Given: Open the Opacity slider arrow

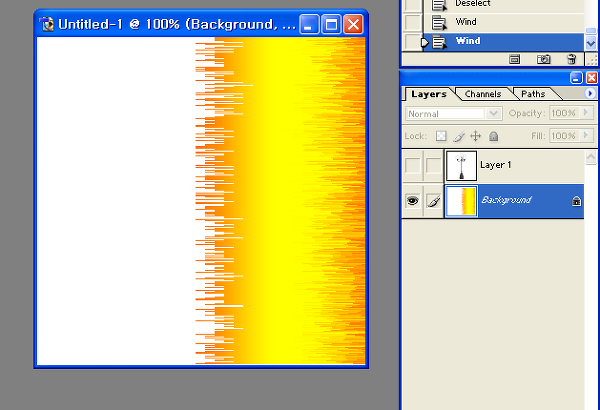Looking at the screenshot, I should 586,113.
